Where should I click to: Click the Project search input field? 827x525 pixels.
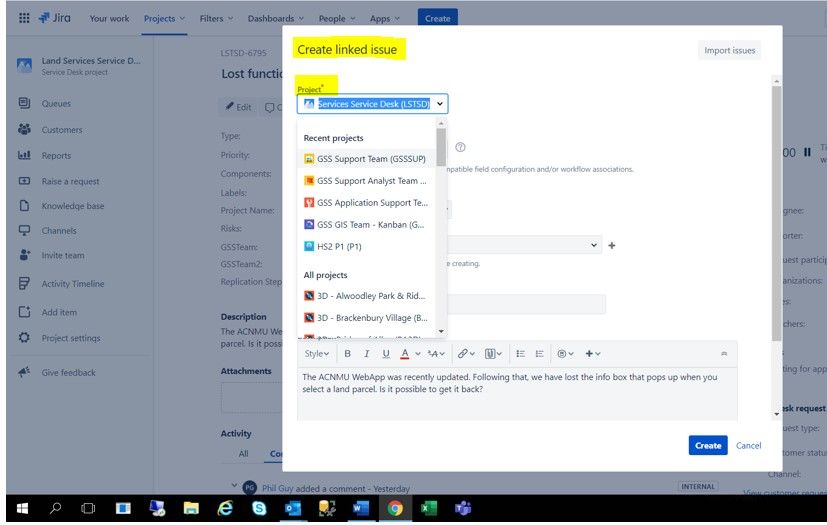(373, 104)
